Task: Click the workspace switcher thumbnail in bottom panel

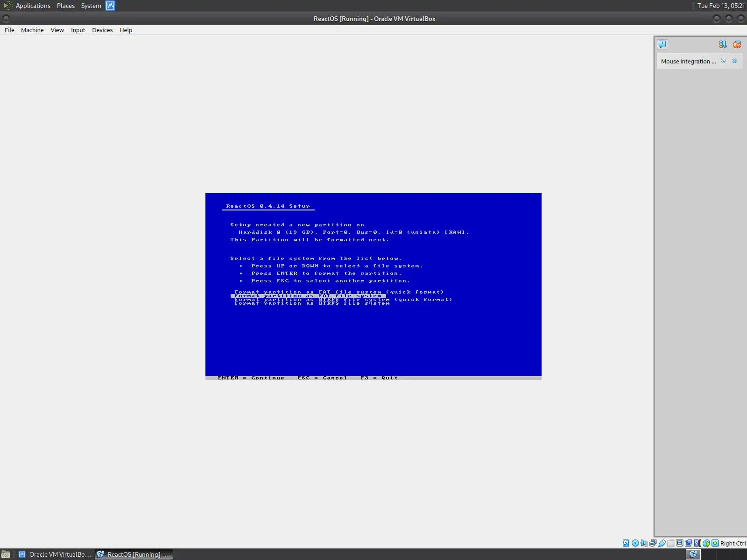Action: [694, 554]
